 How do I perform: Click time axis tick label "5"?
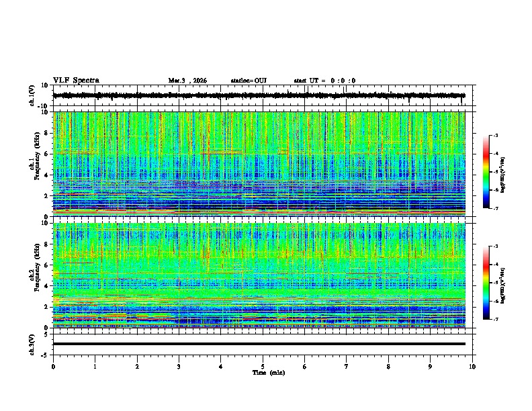click(x=263, y=367)
